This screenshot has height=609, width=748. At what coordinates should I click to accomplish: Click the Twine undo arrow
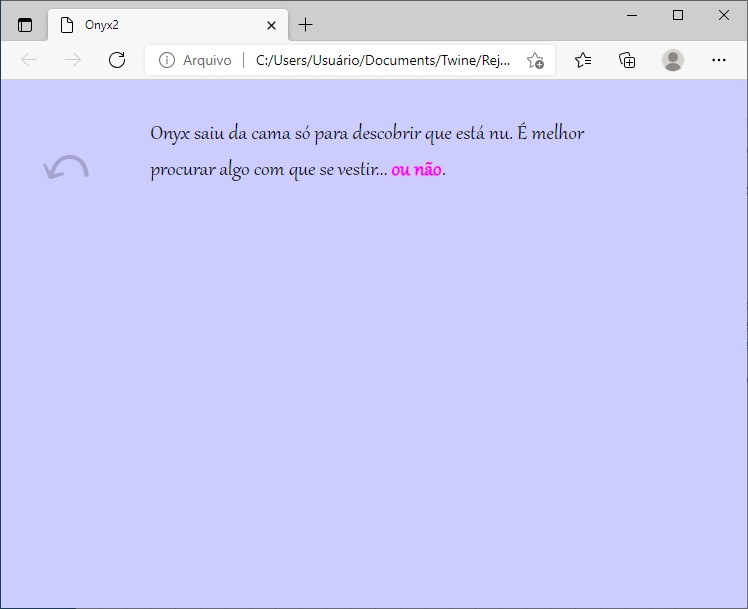[x=66, y=167]
